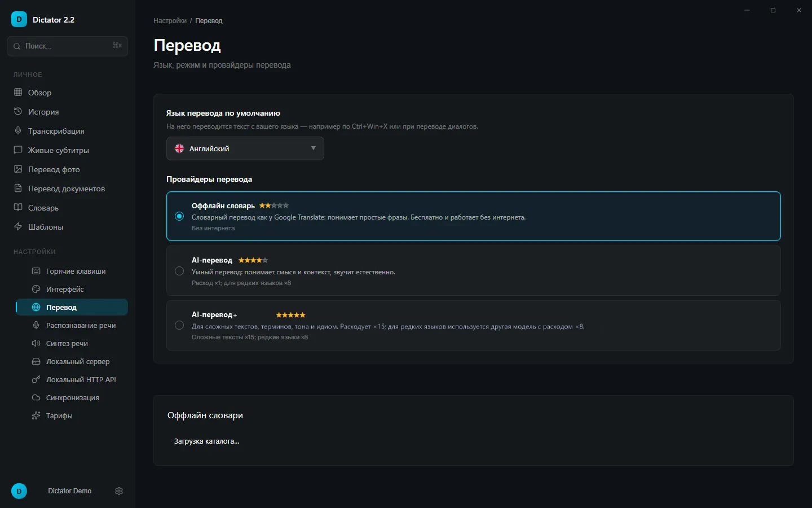Click the Локальный сервер drive icon
This screenshot has width=812, height=508.
(36, 361)
